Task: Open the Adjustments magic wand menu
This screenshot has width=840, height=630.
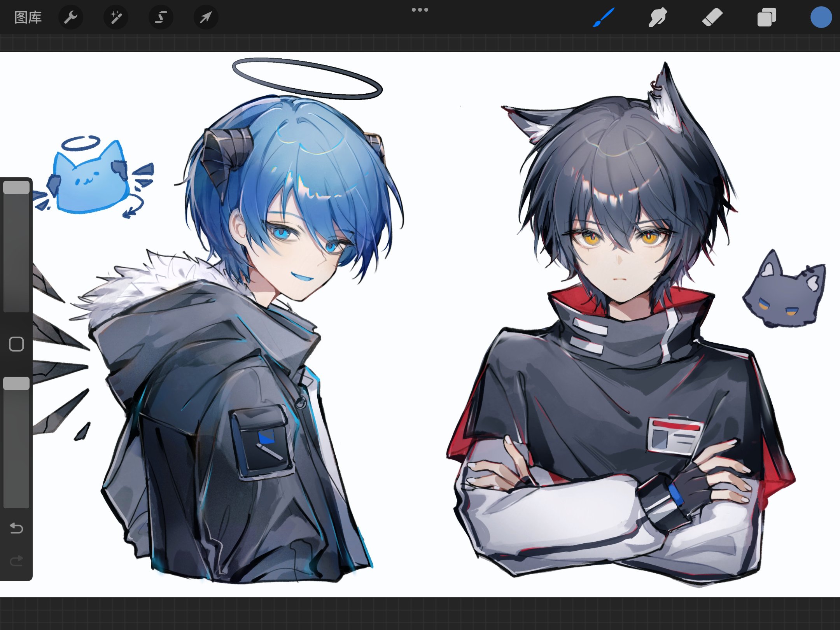Action: [116, 17]
